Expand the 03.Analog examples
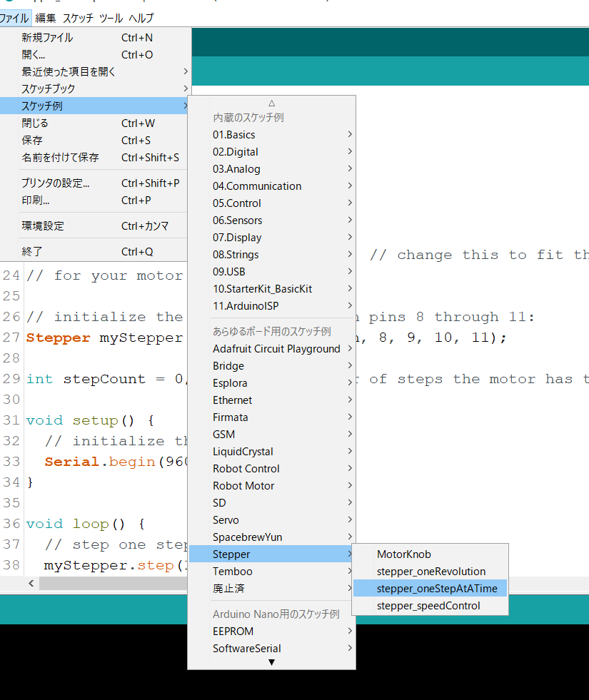The height and width of the screenshot is (700, 589). 271,168
